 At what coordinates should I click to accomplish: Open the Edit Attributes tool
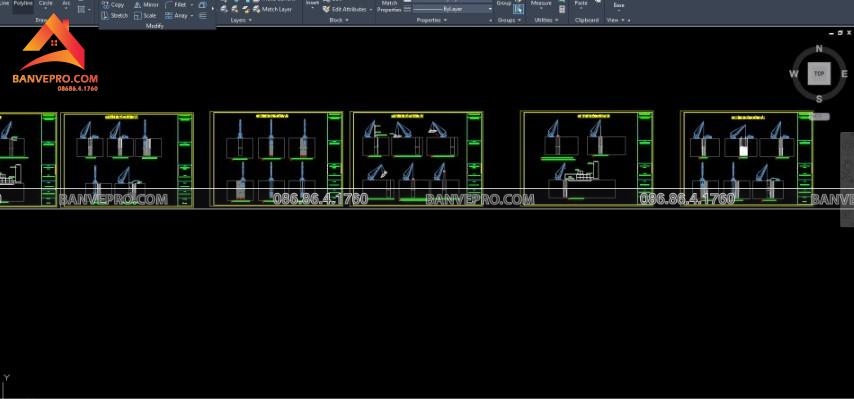click(x=346, y=9)
